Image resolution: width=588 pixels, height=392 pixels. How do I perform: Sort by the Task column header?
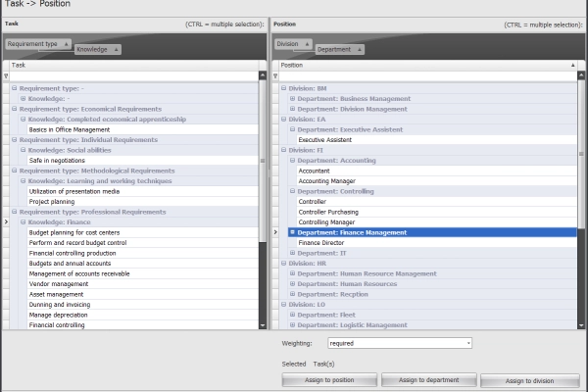pyautogui.click(x=134, y=66)
